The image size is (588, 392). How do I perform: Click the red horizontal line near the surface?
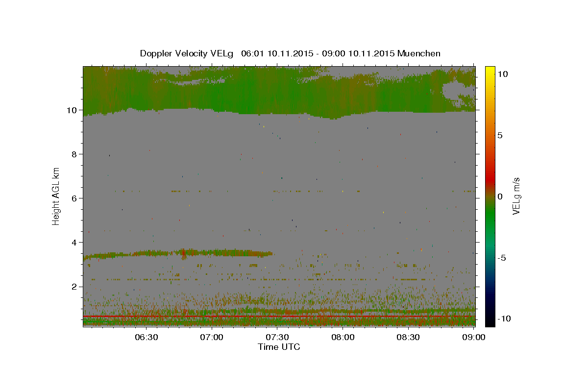point(279,317)
